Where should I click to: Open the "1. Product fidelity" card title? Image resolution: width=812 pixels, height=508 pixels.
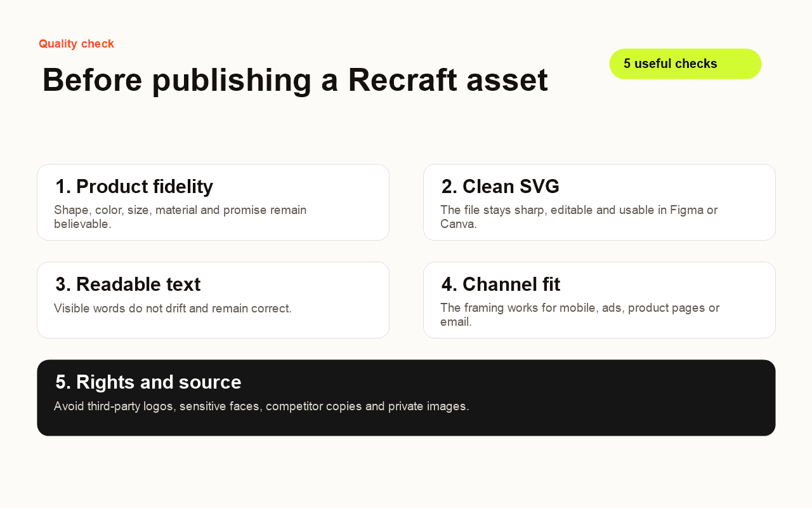click(134, 187)
